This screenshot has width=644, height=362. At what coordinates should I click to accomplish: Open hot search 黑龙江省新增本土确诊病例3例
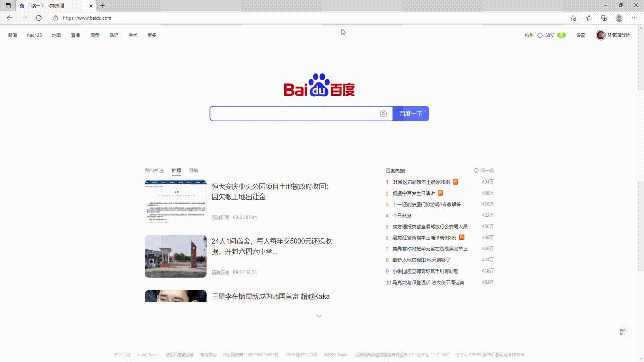click(x=425, y=238)
